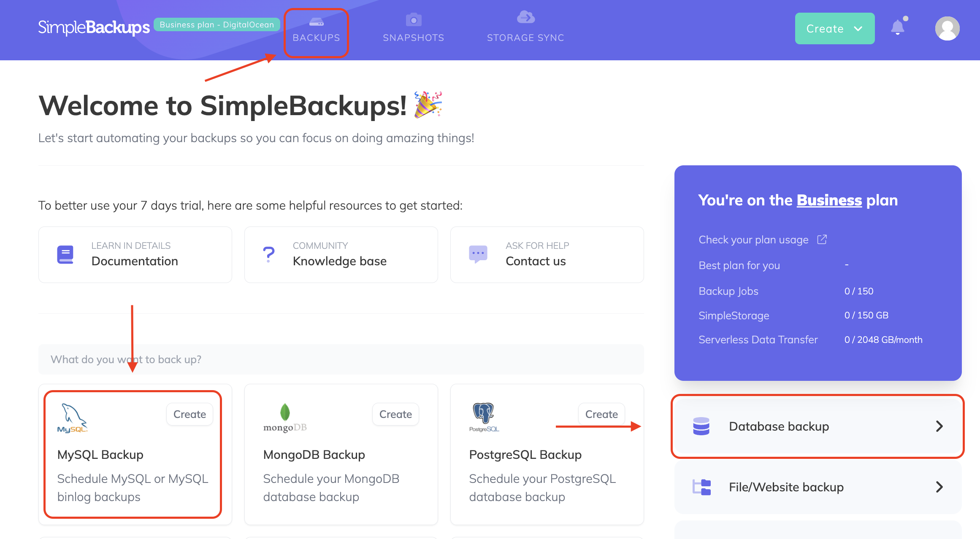Open the user avatar profile menu
Image resolution: width=980 pixels, height=539 pixels.
coord(947,29)
